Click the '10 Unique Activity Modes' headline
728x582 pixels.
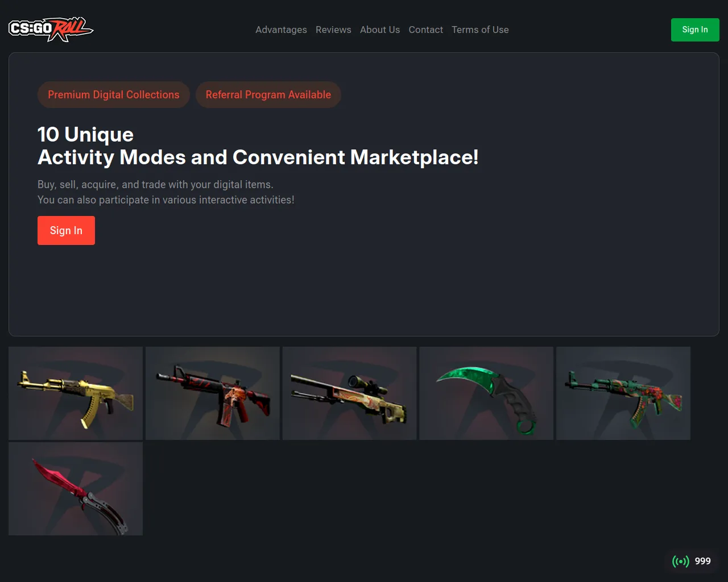(x=258, y=146)
